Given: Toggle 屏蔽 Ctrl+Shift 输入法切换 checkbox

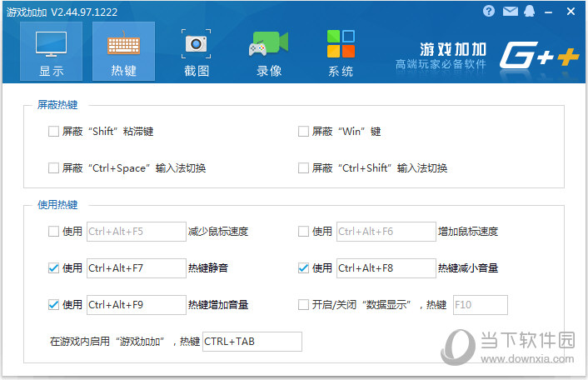Looking at the screenshot, I should click(303, 167).
